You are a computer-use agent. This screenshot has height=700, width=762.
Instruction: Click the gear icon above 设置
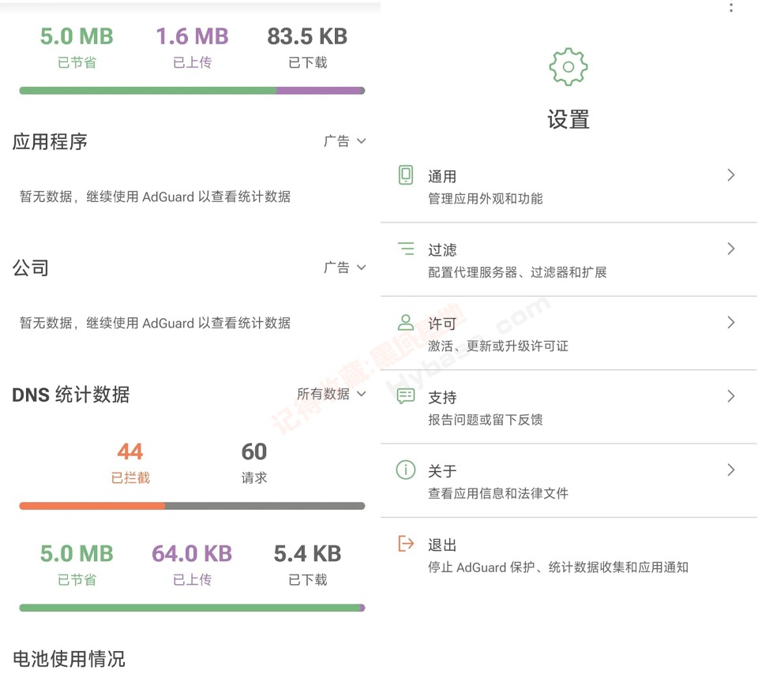569,67
